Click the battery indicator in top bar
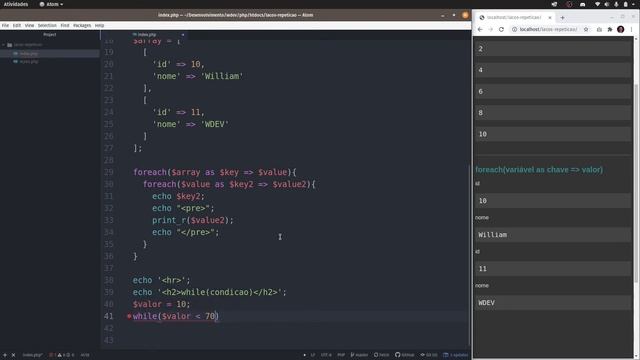 625,4
